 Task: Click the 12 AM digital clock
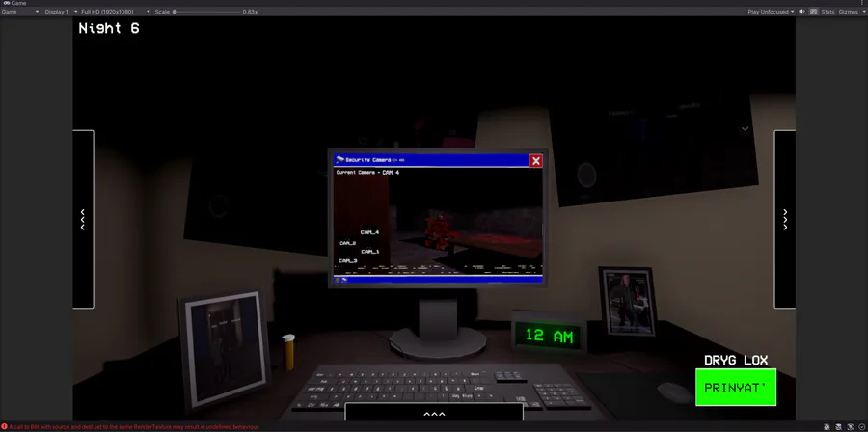549,336
